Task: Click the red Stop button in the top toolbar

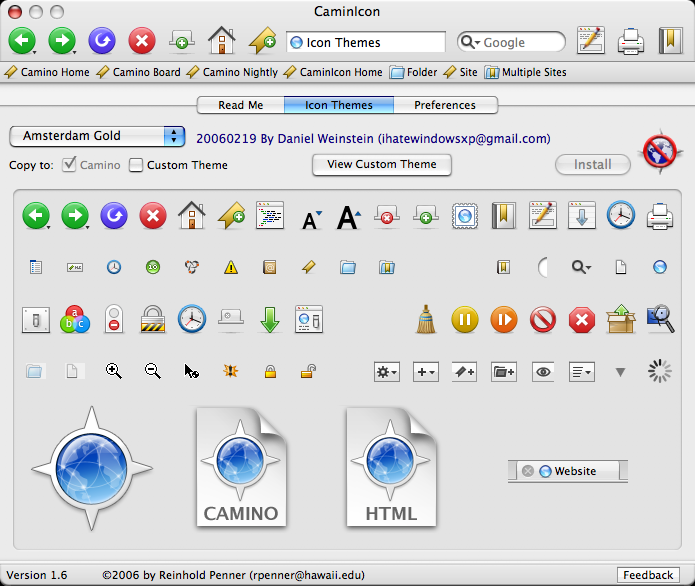Action: click(142, 41)
